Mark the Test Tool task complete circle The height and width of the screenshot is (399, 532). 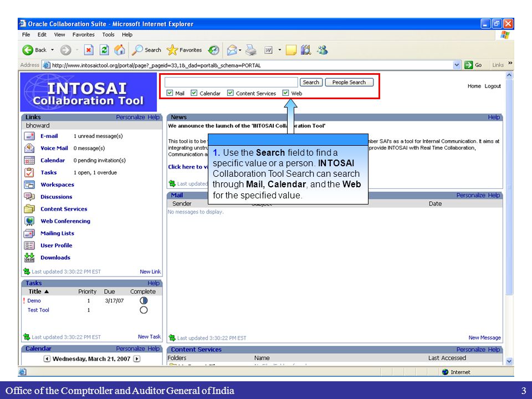144,310
